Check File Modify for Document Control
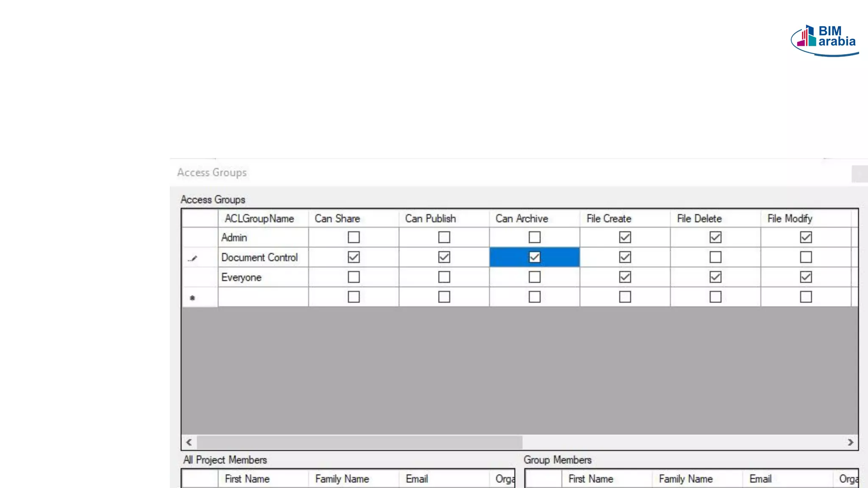The image size is (868, 488). coord(806,257)
